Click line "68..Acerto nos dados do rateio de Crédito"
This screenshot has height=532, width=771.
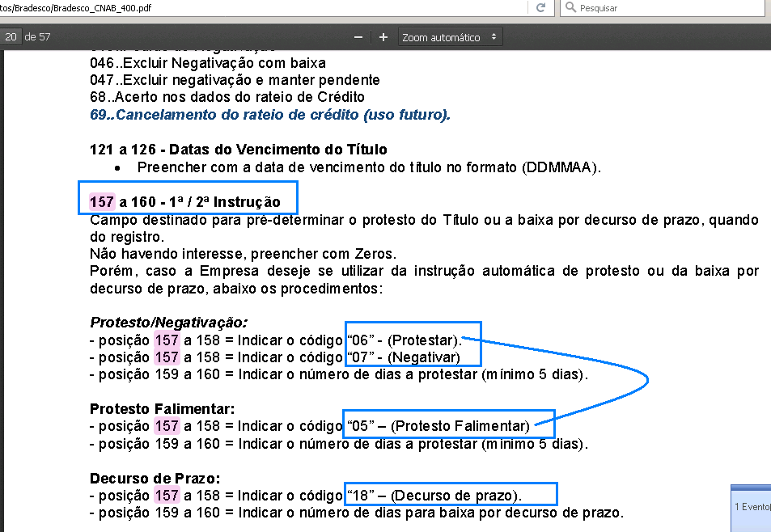(227, 97)
